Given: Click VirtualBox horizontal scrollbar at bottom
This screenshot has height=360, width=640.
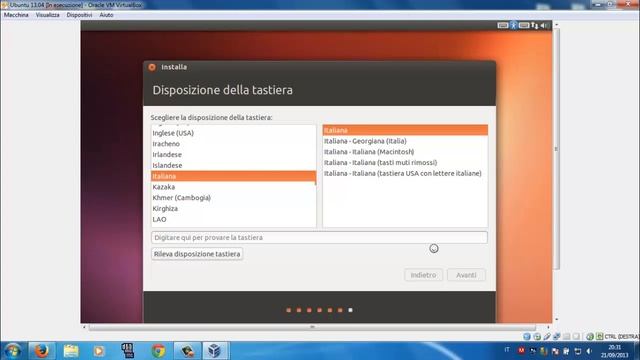Looking at the screenshot, I should (x=312, y=327).
